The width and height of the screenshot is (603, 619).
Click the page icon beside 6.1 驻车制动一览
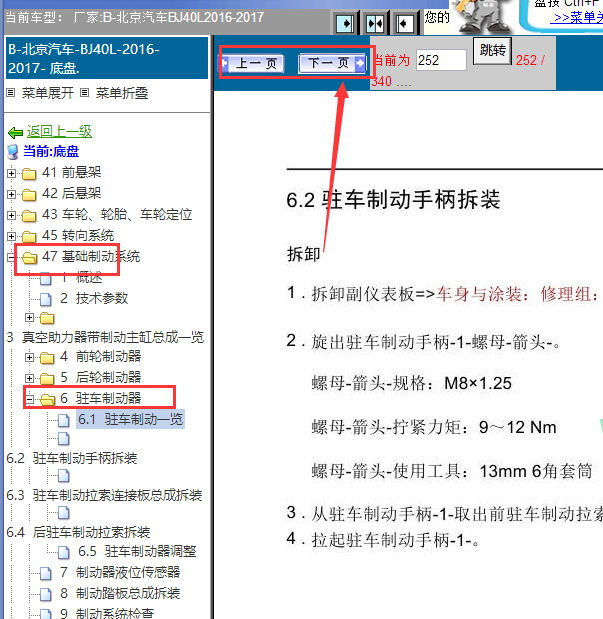point(64,420)
